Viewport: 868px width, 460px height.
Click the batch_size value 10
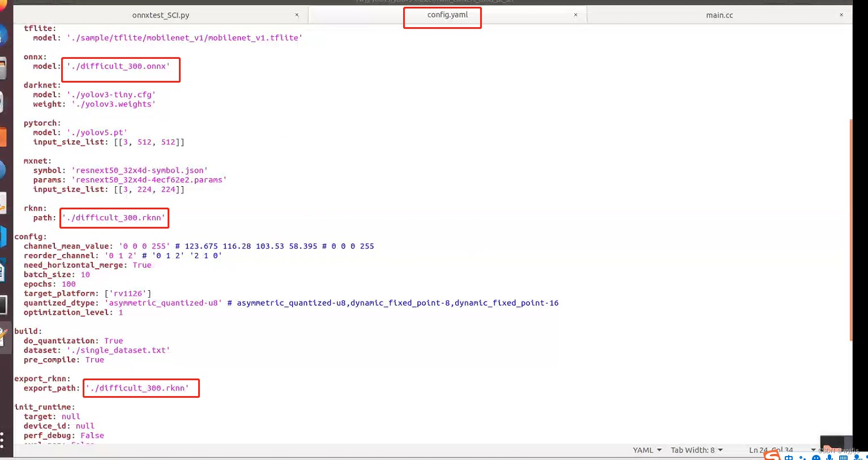[85, 274]
